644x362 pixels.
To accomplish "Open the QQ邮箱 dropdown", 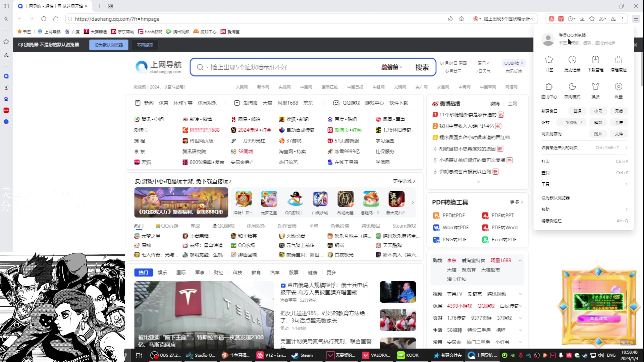I will point(514,63).
